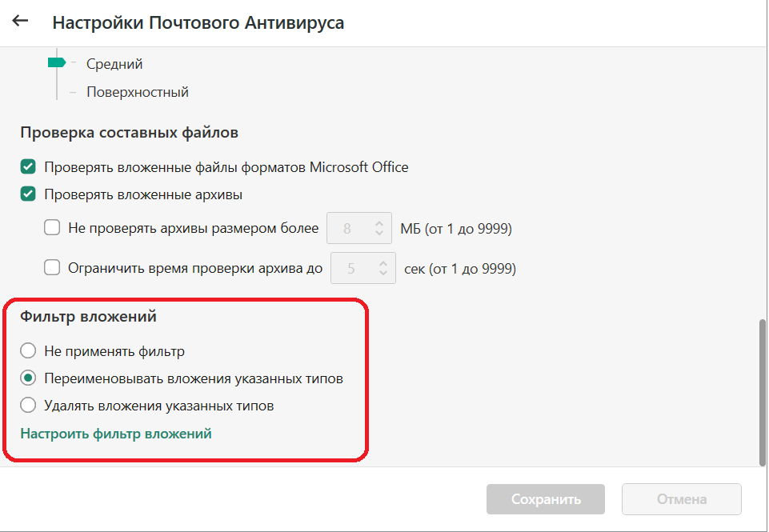Select the Средний security level marker
Viewport: 769px width, 532px height.
point(57,63)
